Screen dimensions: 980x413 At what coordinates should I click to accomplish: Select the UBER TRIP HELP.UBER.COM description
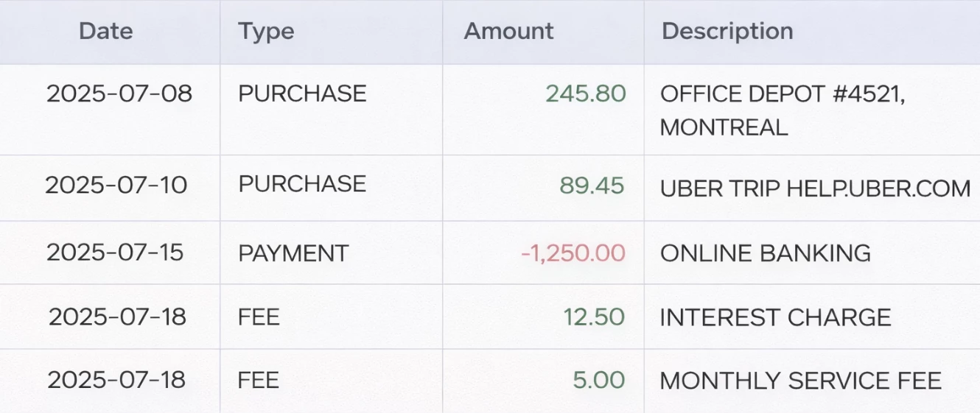tap(815, 188)
